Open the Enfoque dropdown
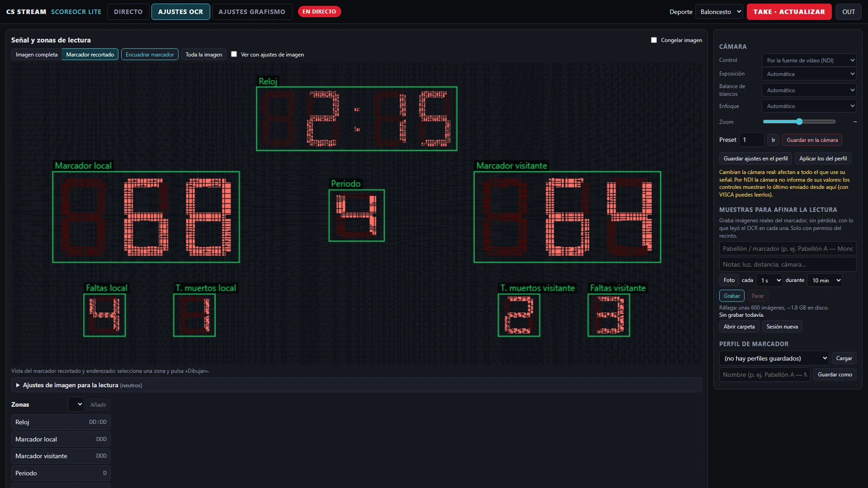The image size is (868, 488). (809, 106)
